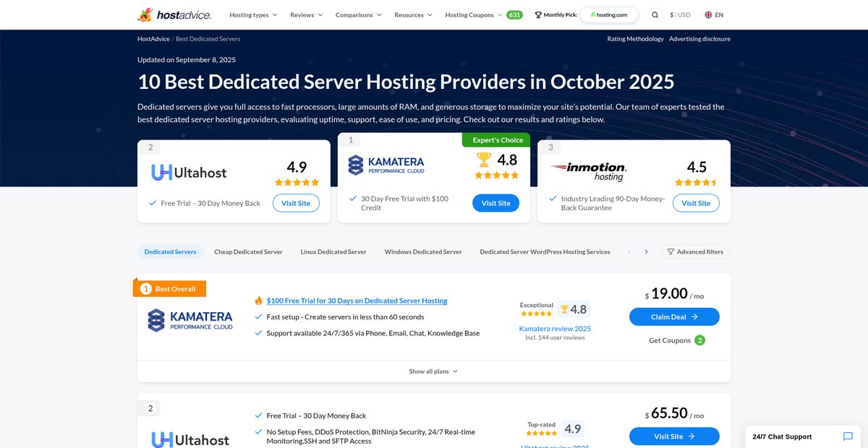The height and width of the screenshot is (448, 868).
Task: Click the trophy 4.8 score in Kamatera listing
Action: [x=573, y=309]
